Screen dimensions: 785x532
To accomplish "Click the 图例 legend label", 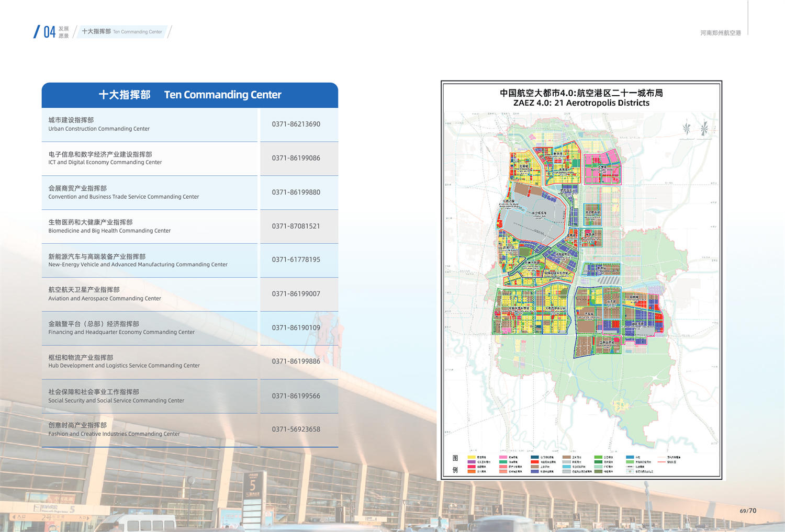I will (455, 464).
